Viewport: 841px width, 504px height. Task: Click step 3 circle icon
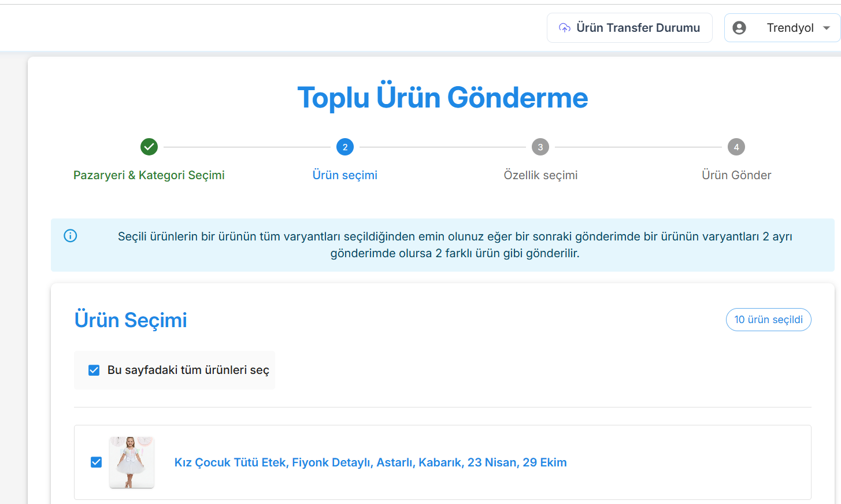[540, 147]
